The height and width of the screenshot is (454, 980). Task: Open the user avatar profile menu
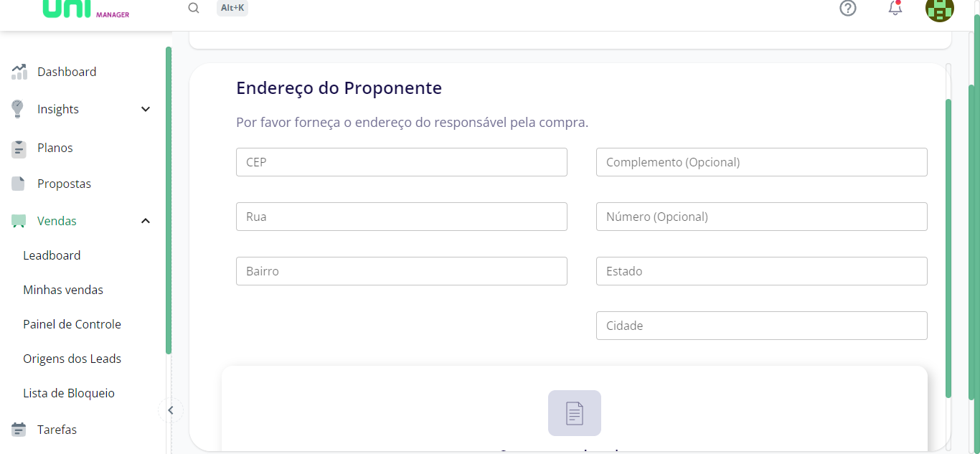pos(939,9)
